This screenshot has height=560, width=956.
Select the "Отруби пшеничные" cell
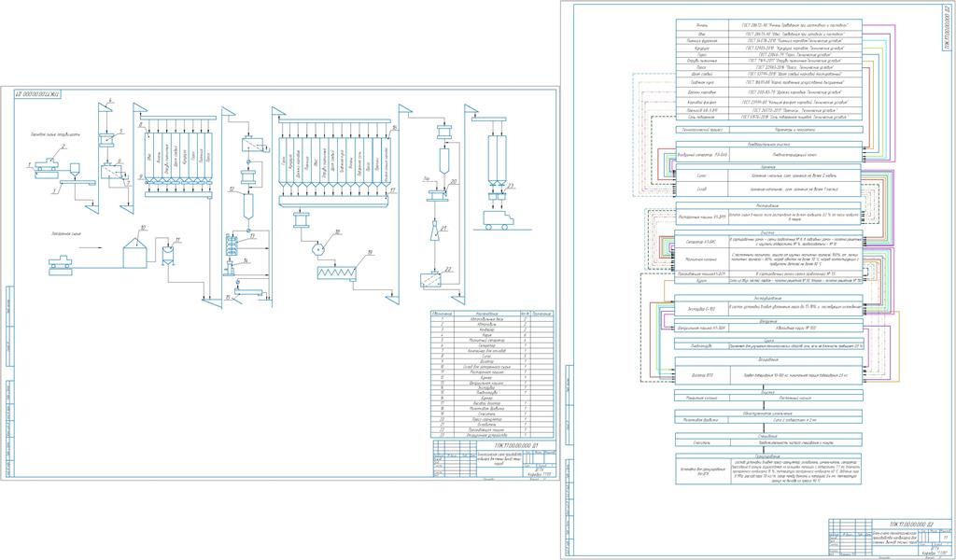click(x=702, y=61)
